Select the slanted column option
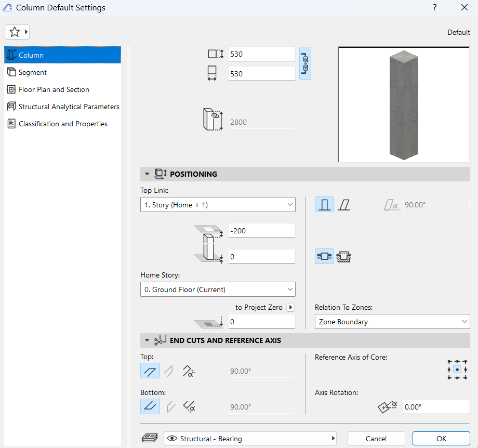478x448 pixels. point(344,205)
